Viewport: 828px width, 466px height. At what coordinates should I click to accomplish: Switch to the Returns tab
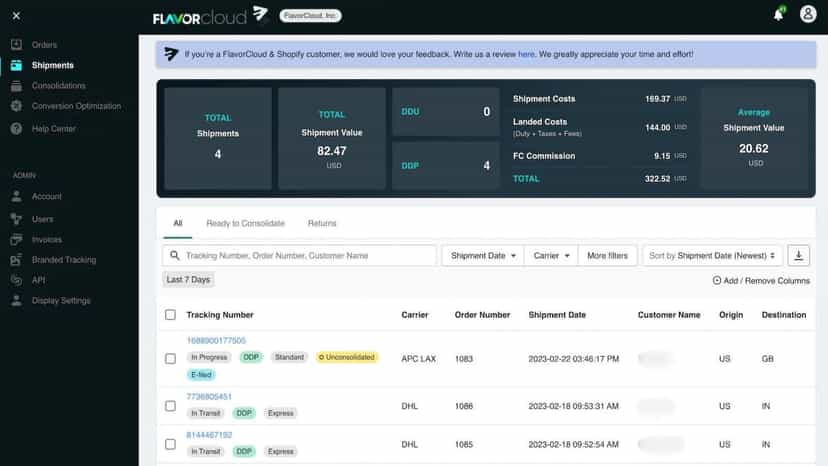pyautogui.click(x=322, y=223)
